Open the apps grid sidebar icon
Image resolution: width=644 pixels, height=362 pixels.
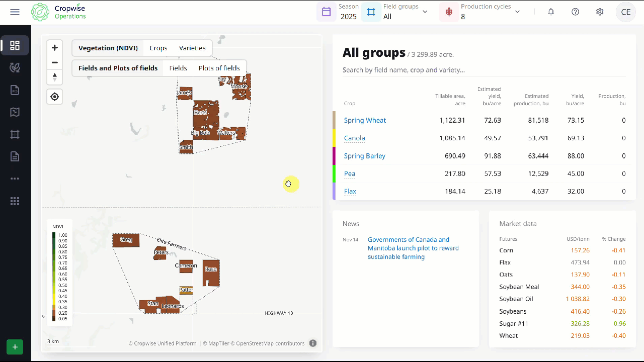(15, 201)
